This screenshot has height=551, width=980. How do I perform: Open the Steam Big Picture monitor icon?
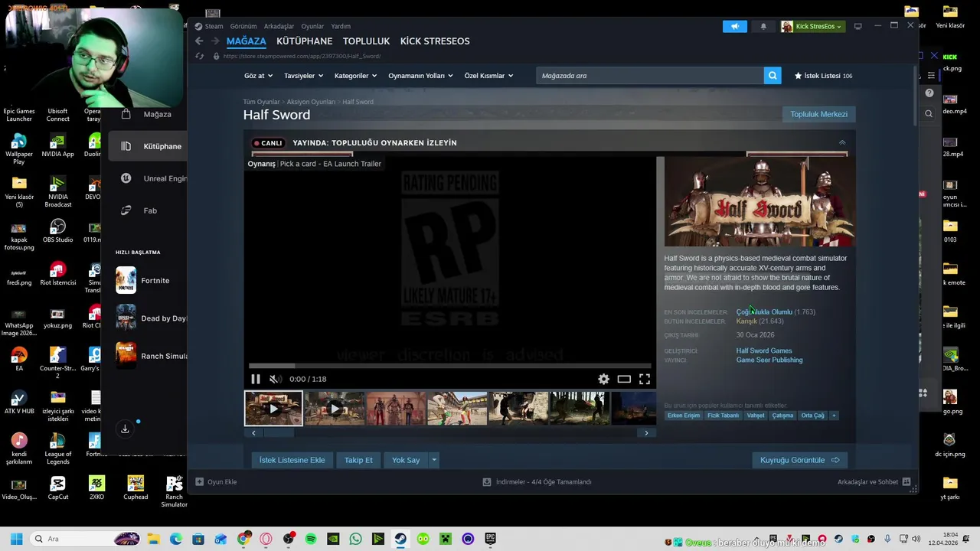coord(857,26)
